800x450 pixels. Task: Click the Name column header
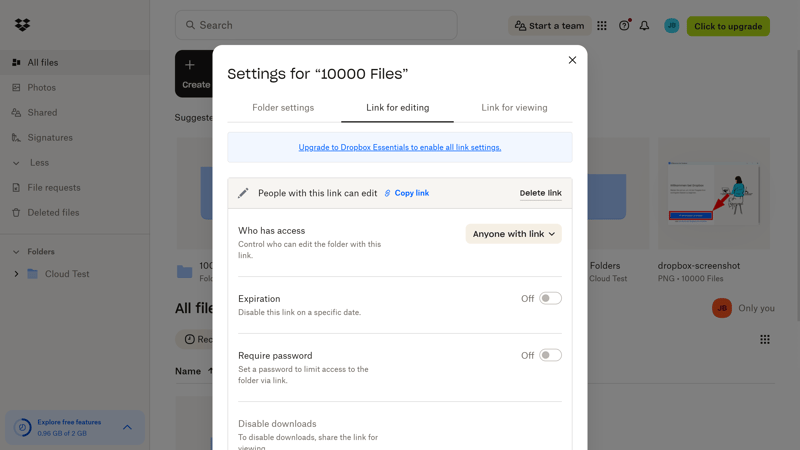pyautogui.click(x=188, y=371)
